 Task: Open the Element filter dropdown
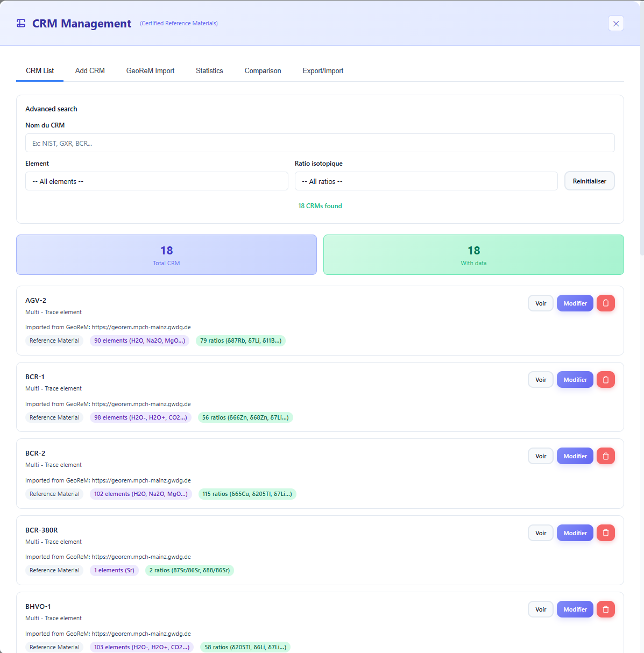click(157, 181)
